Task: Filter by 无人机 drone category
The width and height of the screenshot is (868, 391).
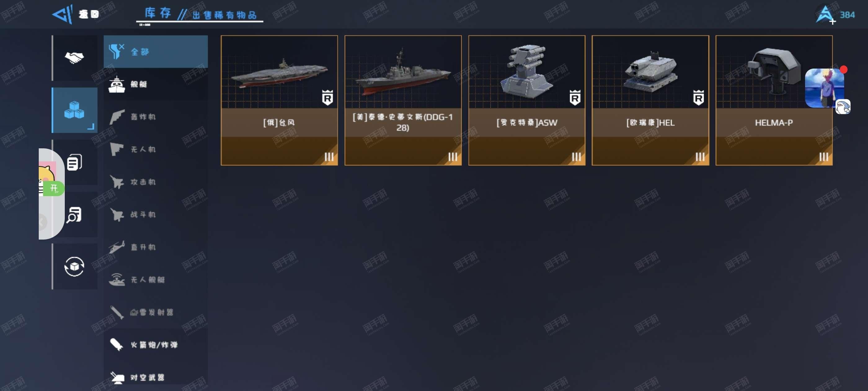Action: click(156, 149)
